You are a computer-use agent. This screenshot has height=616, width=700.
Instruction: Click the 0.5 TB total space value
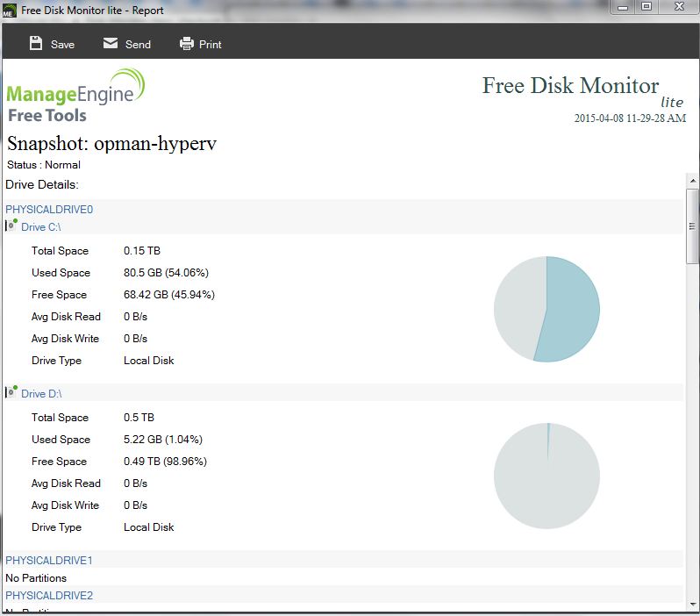click(x=139, y=417)
